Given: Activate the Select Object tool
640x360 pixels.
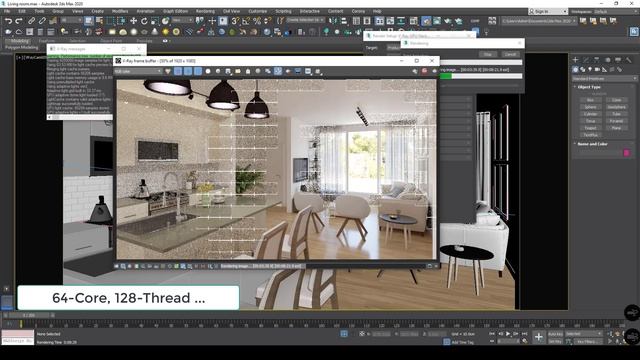Looking at the screenshot, I should coord(89,20).
